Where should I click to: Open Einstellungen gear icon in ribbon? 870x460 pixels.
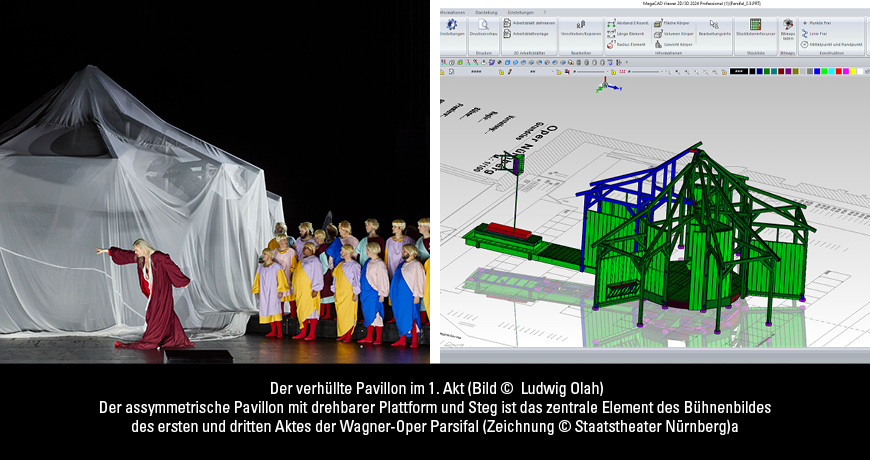coord(454,26)
